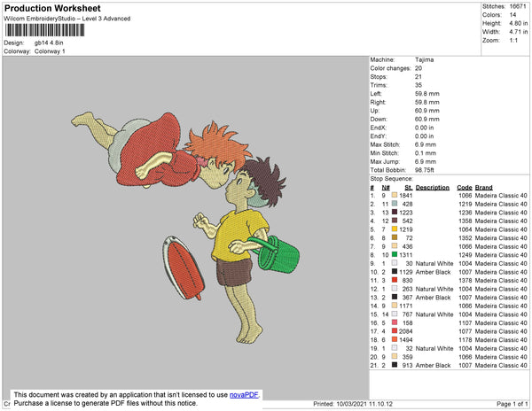Click the Zoom value "1:1"
The height and width of the screenshot is (411, 532).
click(513, 41)
